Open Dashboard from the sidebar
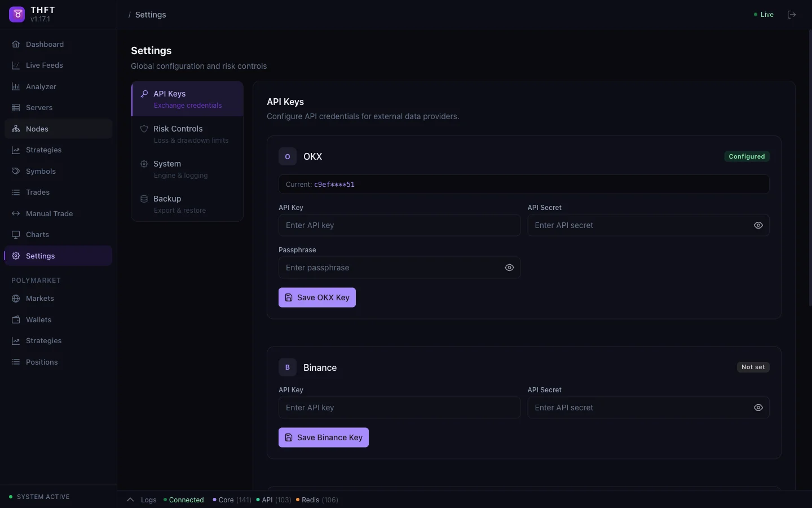Image resolution: width=812 pixels, height=508 pixels. tap(45, 45)
